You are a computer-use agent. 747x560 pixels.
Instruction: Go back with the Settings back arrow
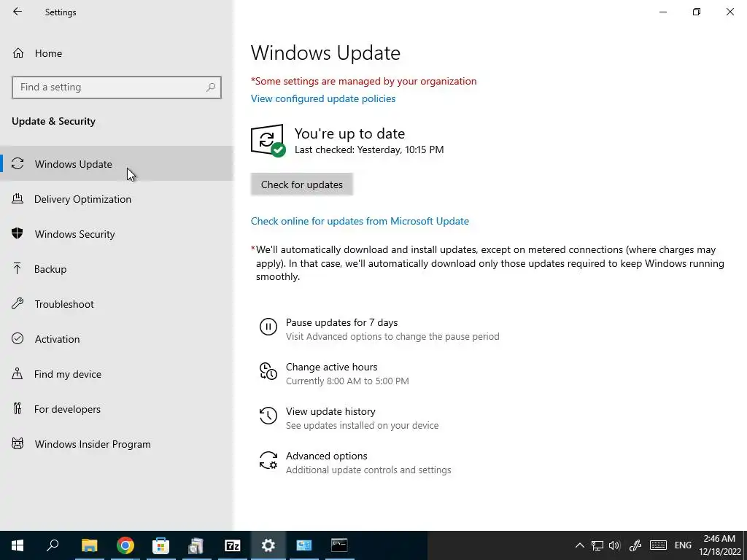click(x=18, y=12)
